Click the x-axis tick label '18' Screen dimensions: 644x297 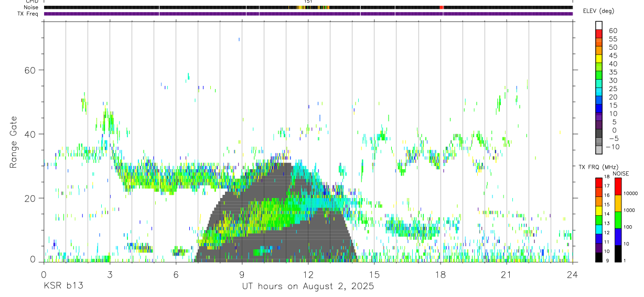pyautogui.click(x=440, y=275)
